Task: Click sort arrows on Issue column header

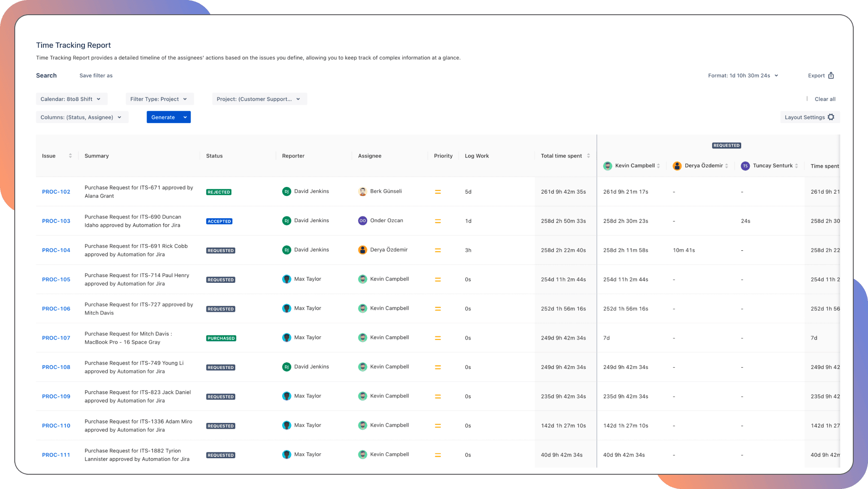Action: point(71,155)
